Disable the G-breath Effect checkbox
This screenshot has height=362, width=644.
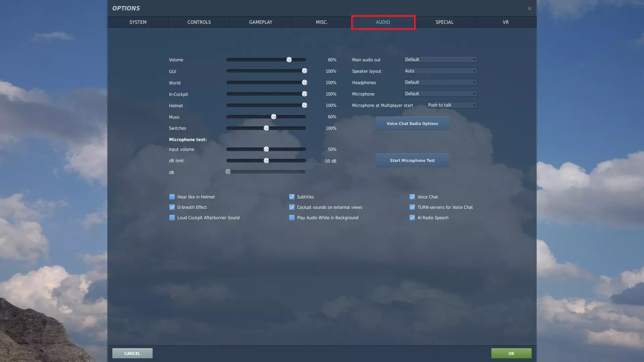pyautogui.click(x=172, y=207)
